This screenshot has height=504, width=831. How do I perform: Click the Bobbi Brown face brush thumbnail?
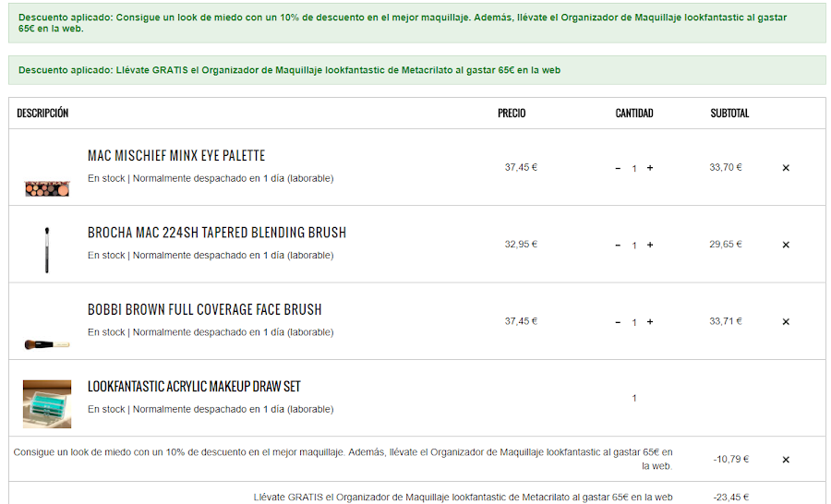point(47,344)
